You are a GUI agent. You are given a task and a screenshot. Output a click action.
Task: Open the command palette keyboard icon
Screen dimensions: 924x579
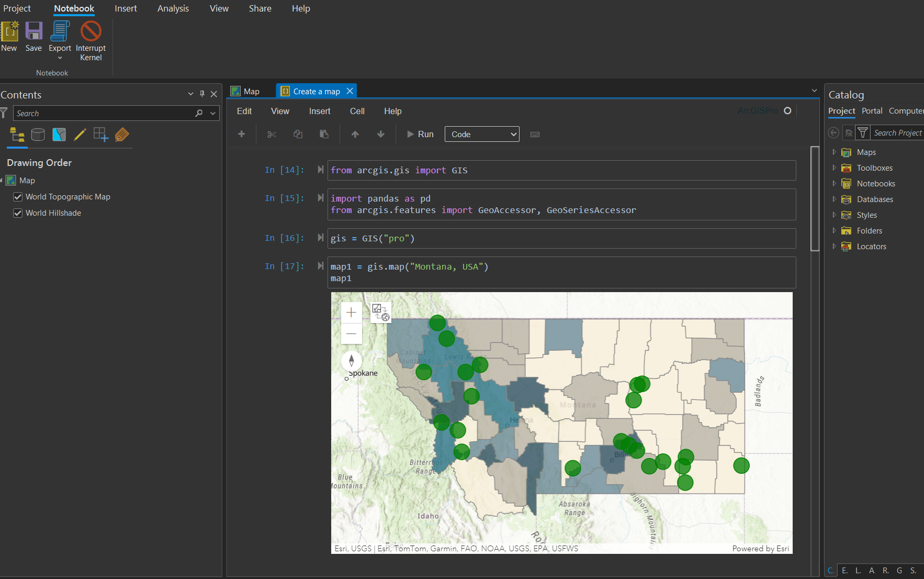point(535,135)
